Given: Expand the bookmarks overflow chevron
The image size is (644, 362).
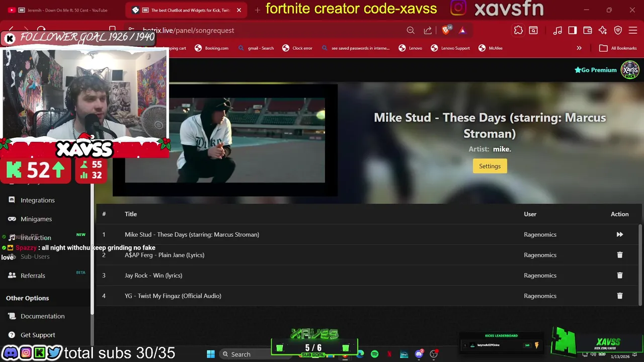Looking at the screenshot, I should (579, 48).
